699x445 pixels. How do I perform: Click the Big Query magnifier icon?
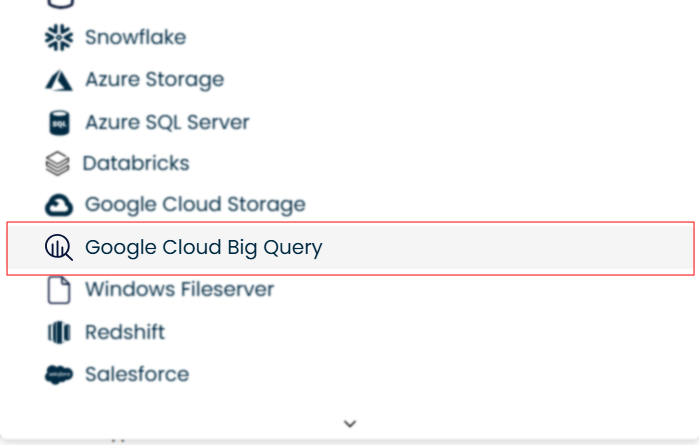[60, 248]
